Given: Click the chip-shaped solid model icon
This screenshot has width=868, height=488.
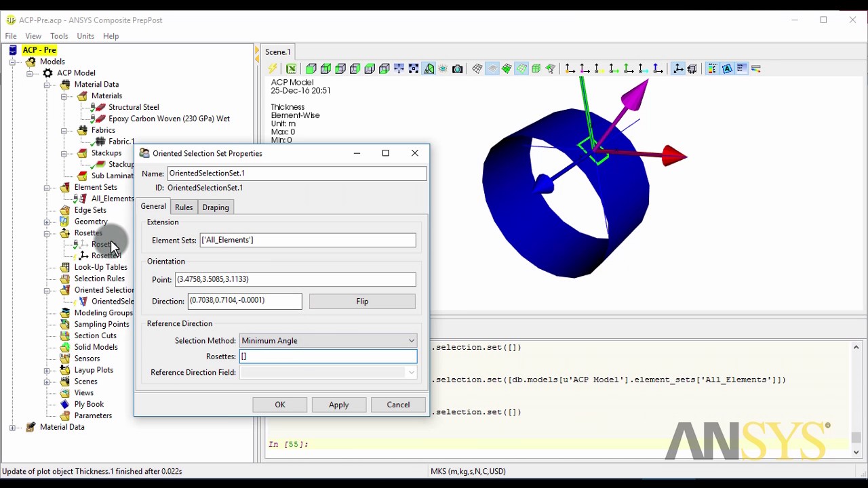Looking at the screenshot, I should click(x=692, y=68).
